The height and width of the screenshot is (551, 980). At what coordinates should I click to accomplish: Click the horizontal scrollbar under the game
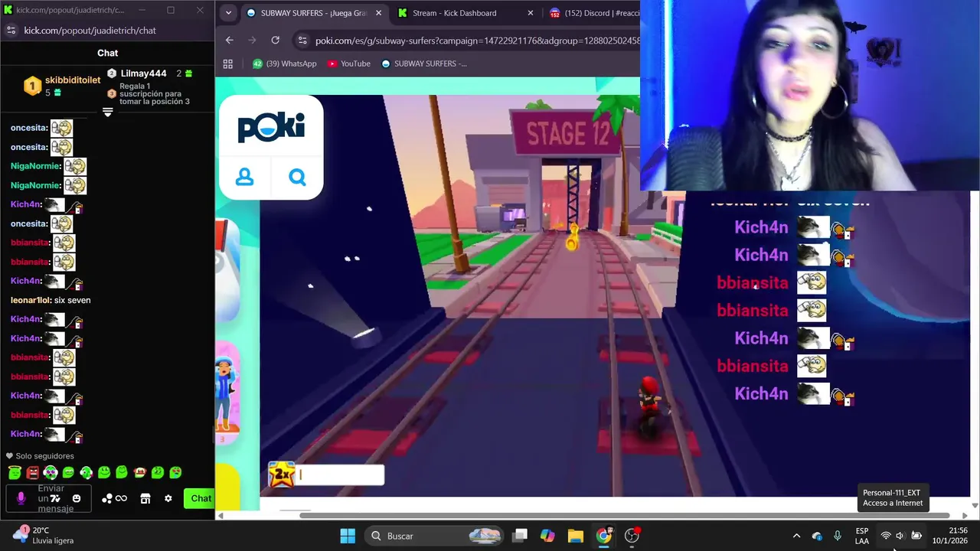[624, 516]
